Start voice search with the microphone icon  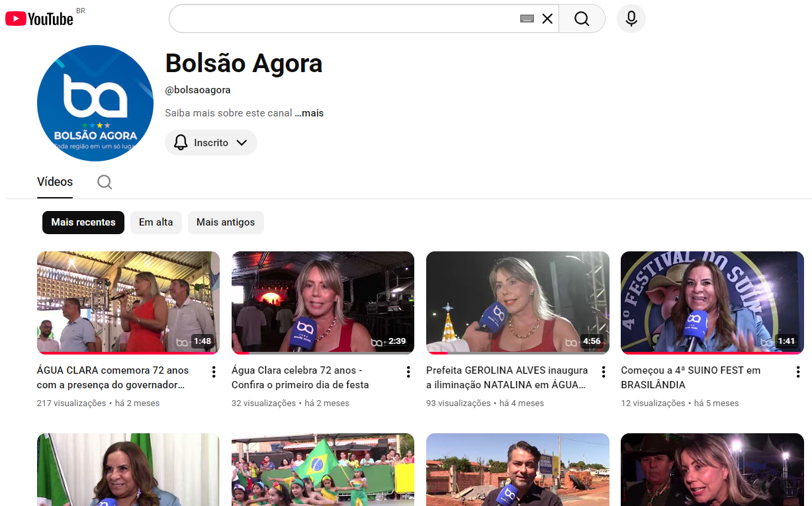tap(631, 19)
